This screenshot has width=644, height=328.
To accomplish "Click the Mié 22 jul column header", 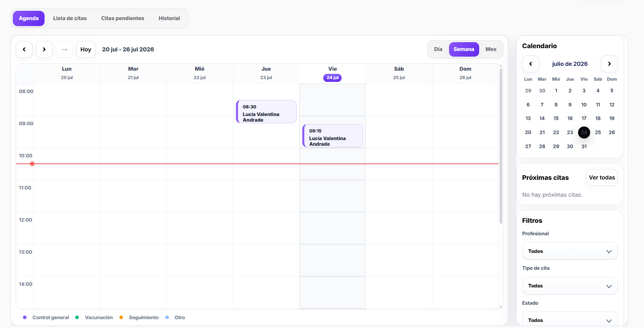I will (199, 73).
